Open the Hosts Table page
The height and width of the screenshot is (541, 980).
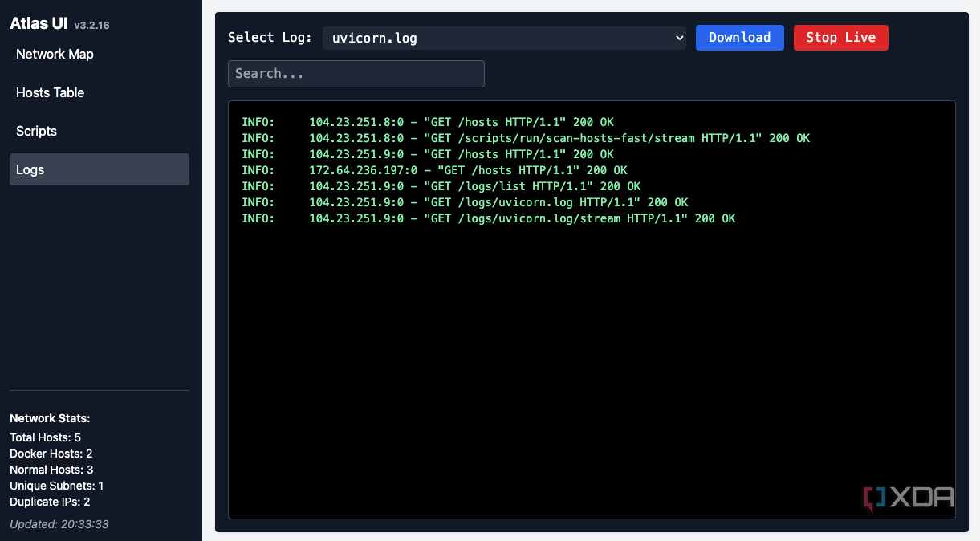[x=100, y=92]
